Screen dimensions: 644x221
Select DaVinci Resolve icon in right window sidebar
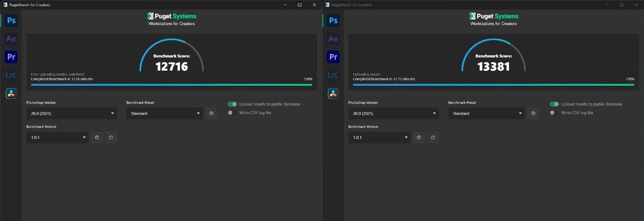pyautogui.click(x=333, y=93)
